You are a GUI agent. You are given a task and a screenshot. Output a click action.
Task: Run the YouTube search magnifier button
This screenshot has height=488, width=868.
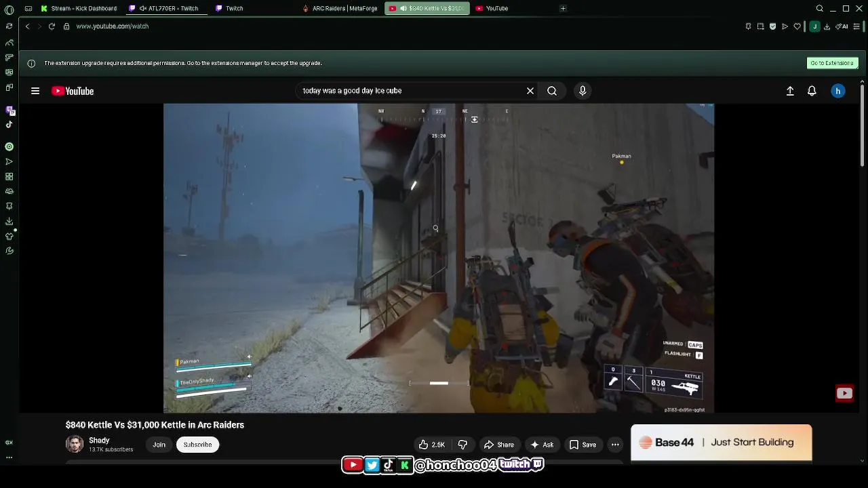point(552,91)
